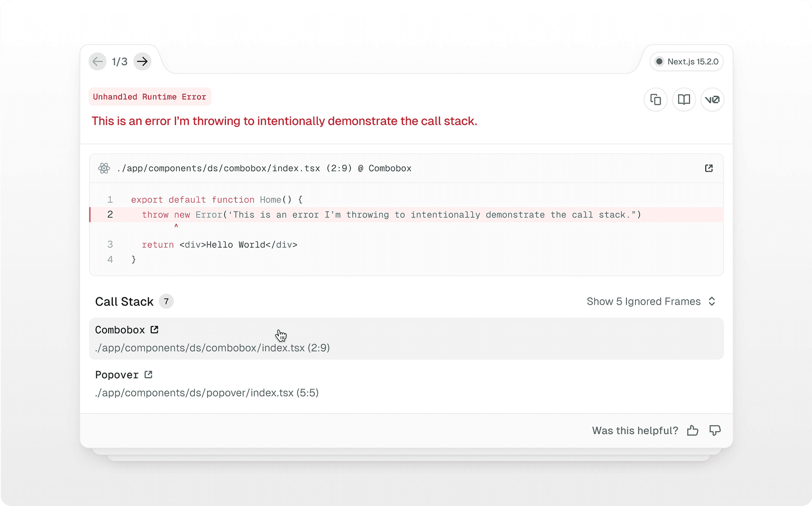This screenshot has width=812, height=506.
Task: Select the Popover call stack frame
Action: click(406, 384)
